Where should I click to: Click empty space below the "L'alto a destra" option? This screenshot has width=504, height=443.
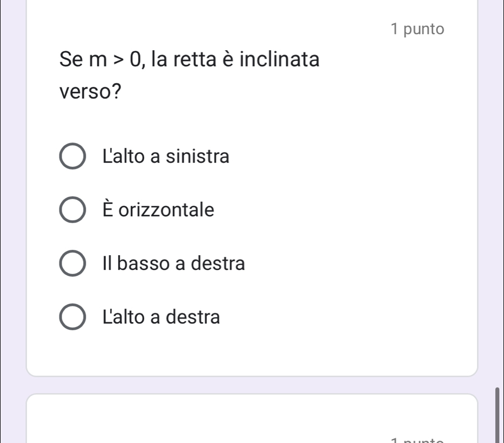(252, 351)
